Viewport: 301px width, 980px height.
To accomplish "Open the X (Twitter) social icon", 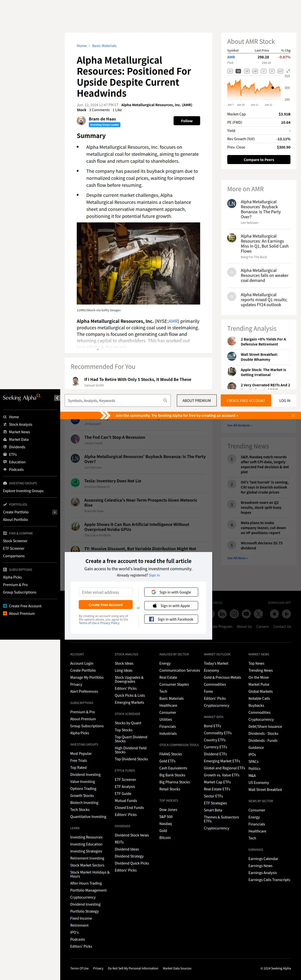I will (259, 614).
